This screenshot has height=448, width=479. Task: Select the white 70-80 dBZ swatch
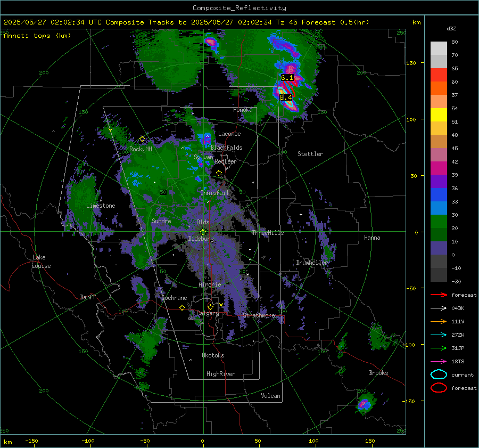(x=439, y=48)
